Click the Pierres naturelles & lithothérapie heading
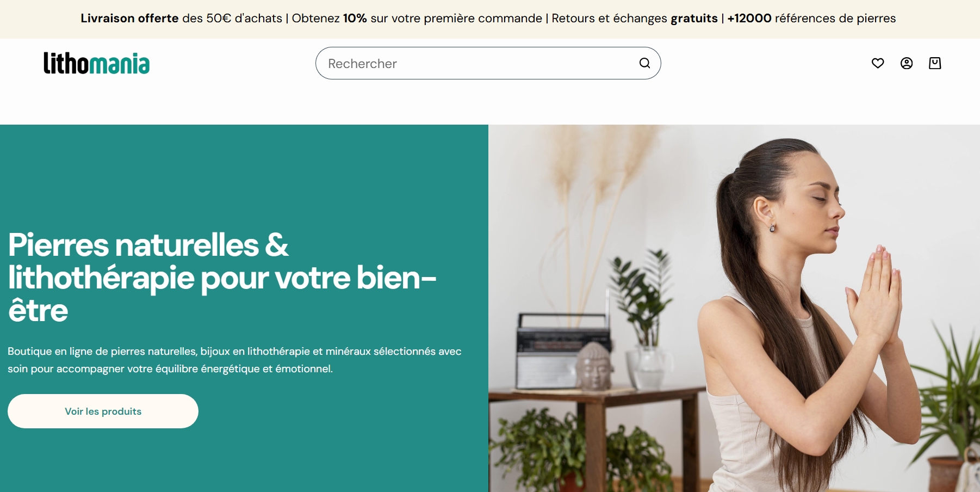 coord(222,278)
